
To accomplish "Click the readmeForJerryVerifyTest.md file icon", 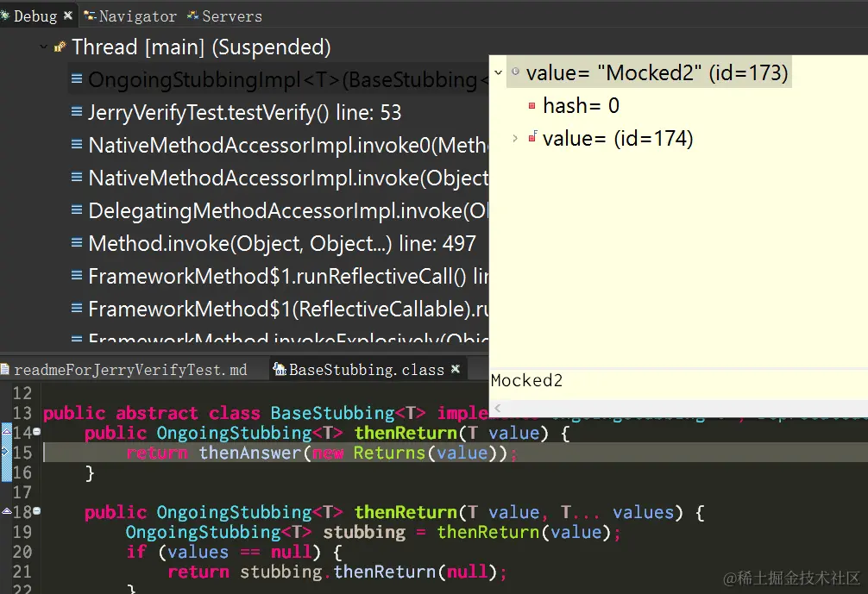I will coord(5,369).
